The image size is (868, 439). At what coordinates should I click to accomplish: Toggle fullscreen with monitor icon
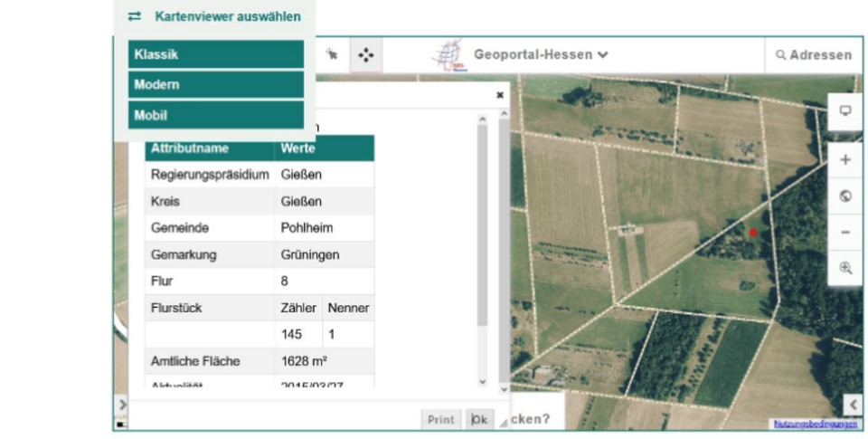coord(845,111)
